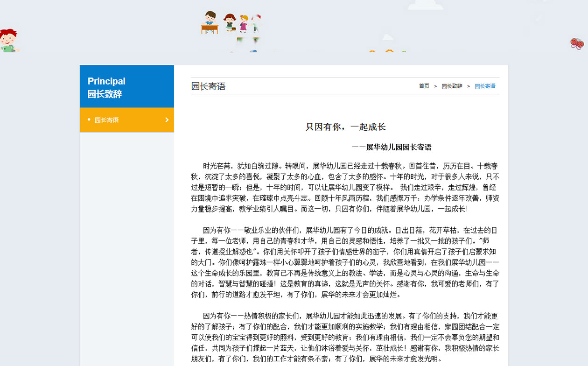Click the 园长寄语 page heading text

[x=208, y=86]
